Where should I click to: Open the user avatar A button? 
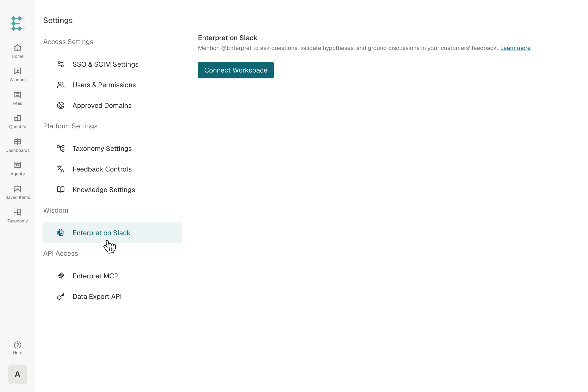17,374
